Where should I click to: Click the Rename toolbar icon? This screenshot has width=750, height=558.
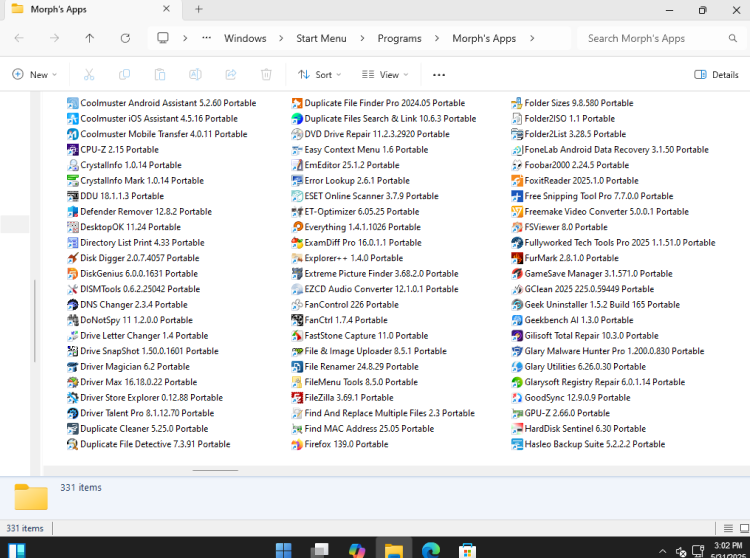point(195,75)
